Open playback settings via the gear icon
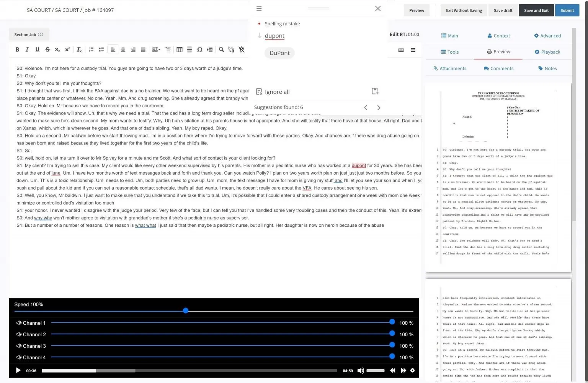588x383 pixels. 412,370
